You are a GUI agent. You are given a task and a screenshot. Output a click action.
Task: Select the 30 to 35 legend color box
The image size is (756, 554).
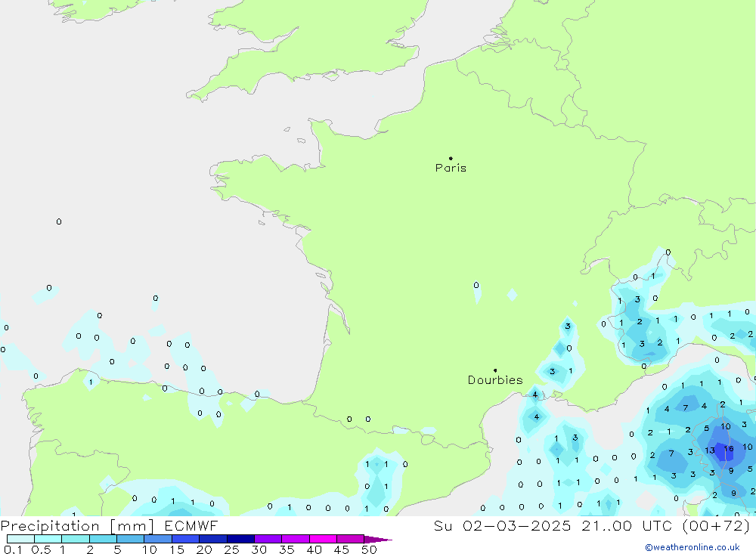click(268, 539)
